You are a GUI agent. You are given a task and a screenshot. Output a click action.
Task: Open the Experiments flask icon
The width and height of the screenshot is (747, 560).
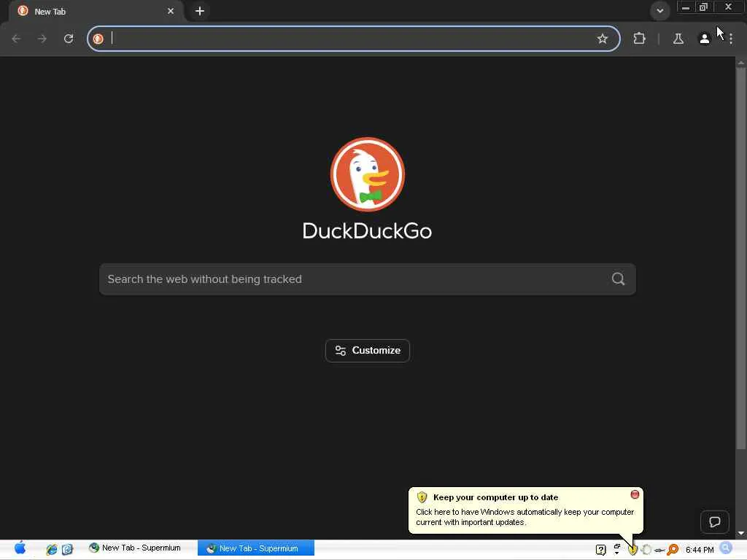coord(678,39)
